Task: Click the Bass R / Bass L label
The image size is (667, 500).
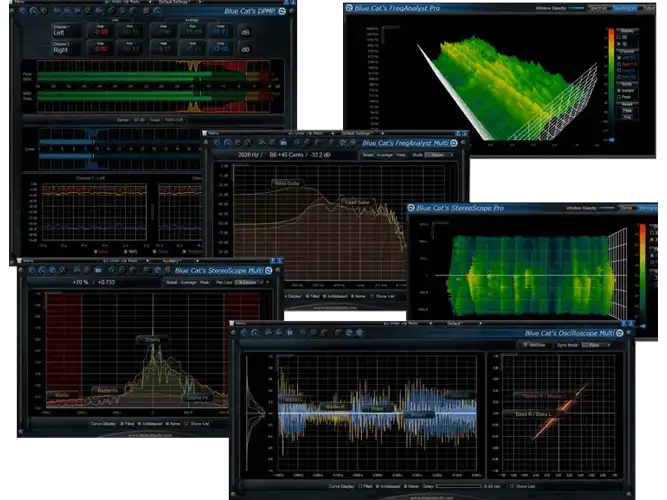Action: 533,414
